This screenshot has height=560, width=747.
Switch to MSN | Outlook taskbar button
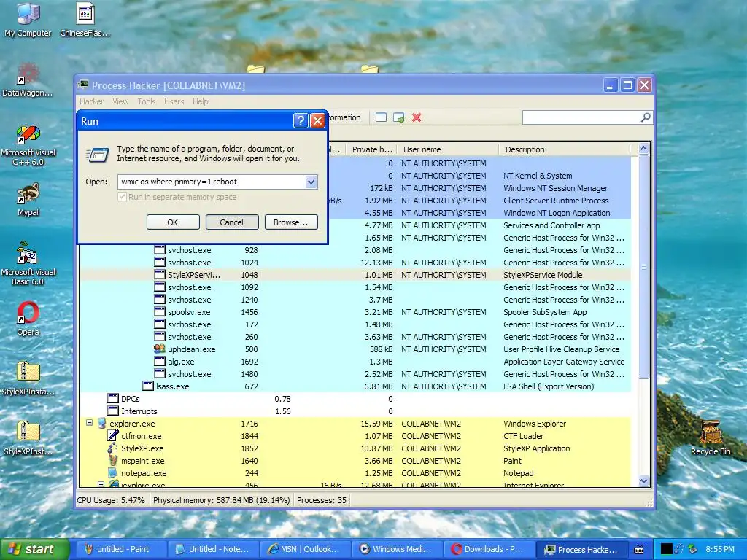click(304, 549)
